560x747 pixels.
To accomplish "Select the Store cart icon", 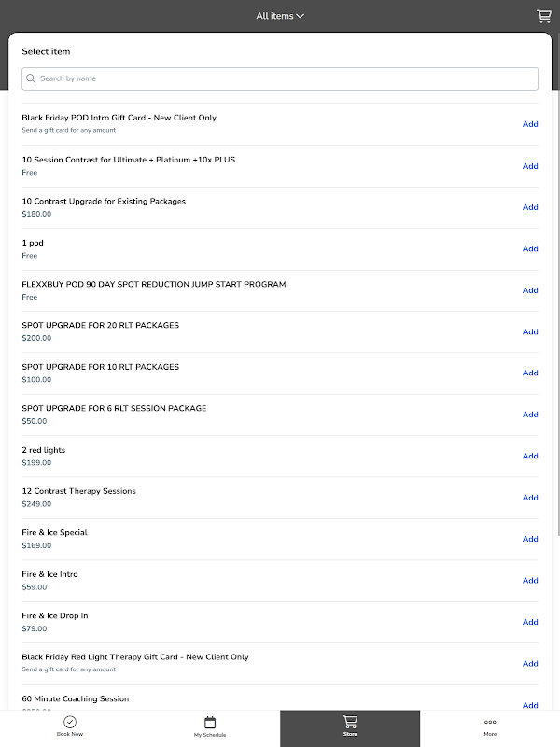I will (x=350, y=721).
